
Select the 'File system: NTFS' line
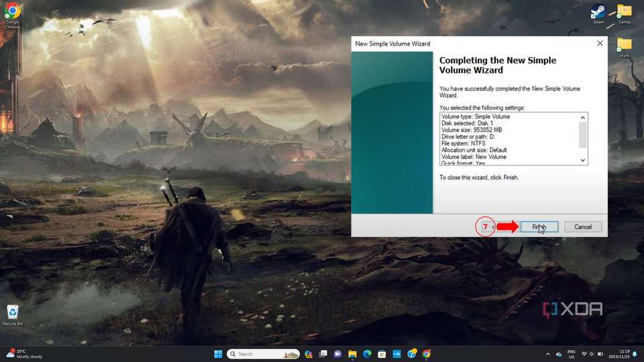coord(464,143)
